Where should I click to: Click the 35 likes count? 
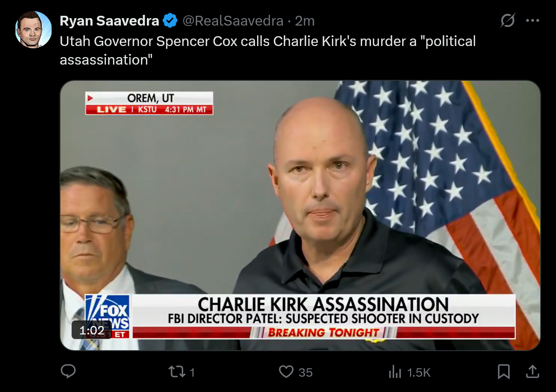point(305,372)
